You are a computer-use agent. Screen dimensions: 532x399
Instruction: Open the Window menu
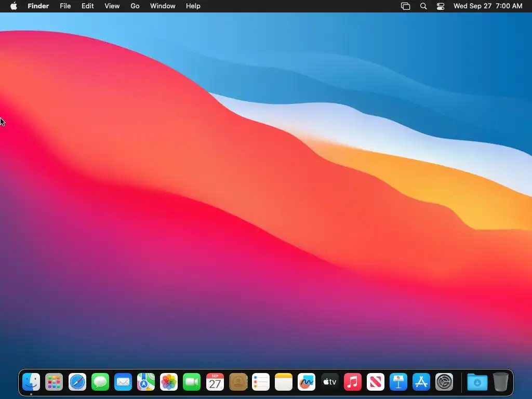[163, 6]
